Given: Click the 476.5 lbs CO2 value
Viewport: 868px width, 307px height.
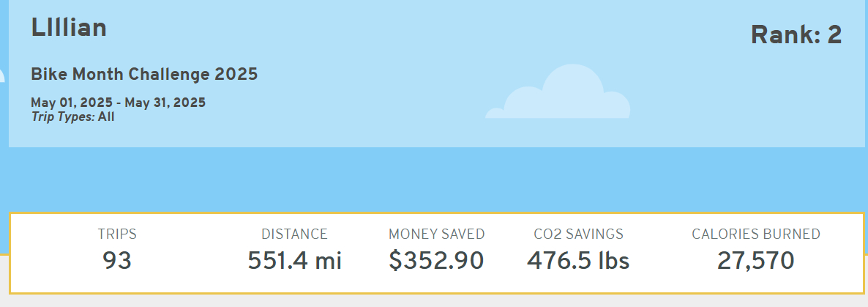Looking at the screenshot, I should pyautogui.click(x=578, y=260).
